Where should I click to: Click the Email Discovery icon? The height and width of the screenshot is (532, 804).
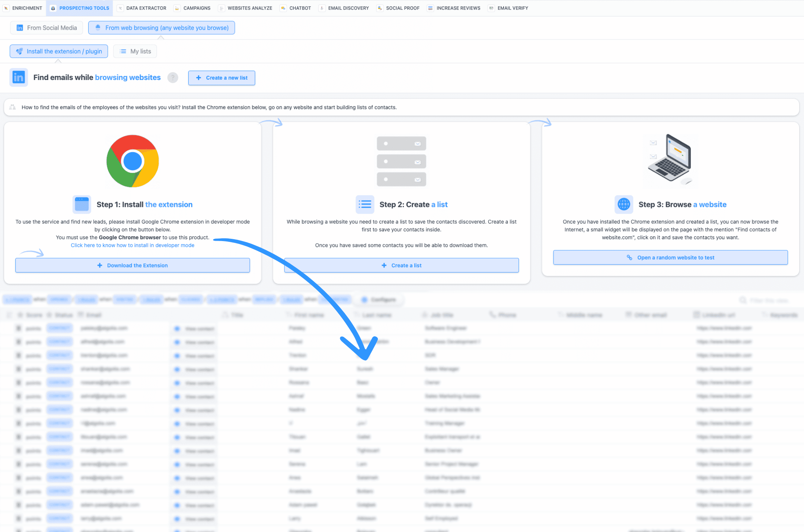pyautogui.click(x=321, y=8)
